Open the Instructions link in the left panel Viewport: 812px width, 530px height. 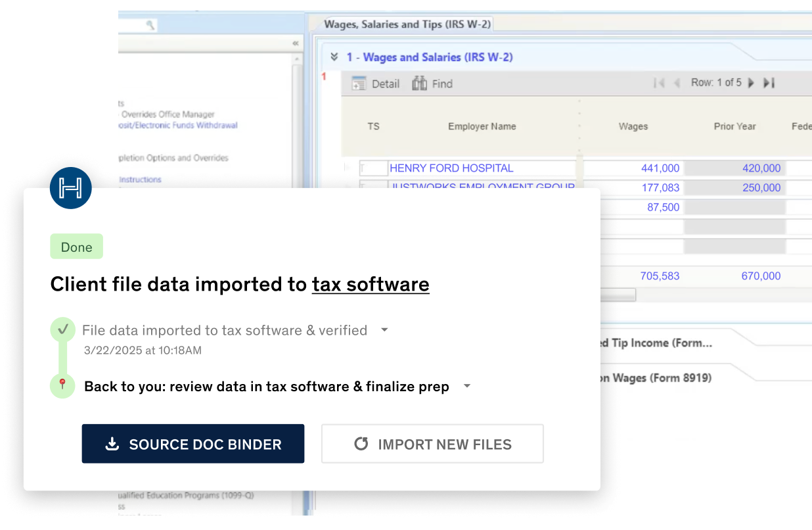click(x=140, y=179)
